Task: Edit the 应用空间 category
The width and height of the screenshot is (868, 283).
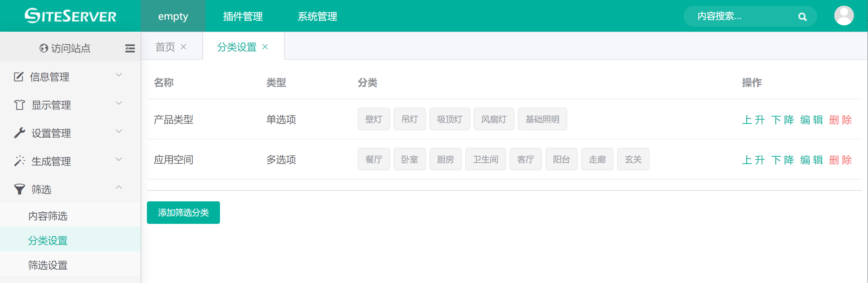Action: 811,160
